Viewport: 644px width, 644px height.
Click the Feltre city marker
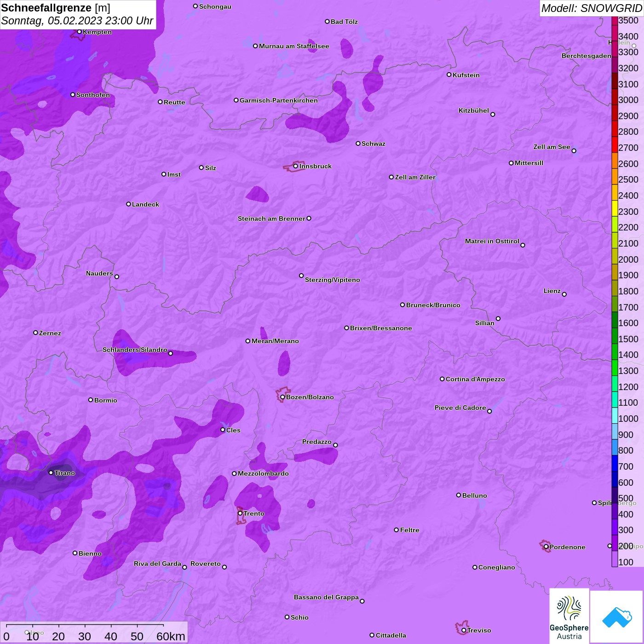(x=397, y=530)
